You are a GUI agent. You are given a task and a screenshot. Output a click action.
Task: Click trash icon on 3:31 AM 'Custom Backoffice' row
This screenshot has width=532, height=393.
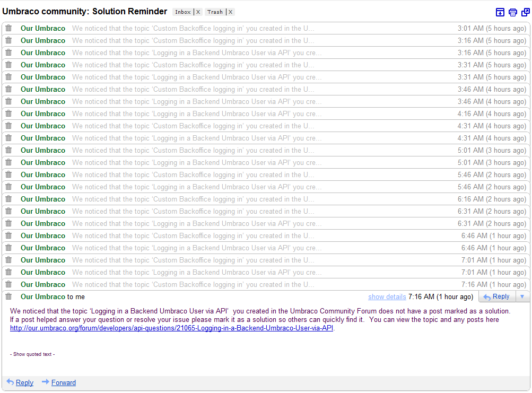(x=8, y=65)
